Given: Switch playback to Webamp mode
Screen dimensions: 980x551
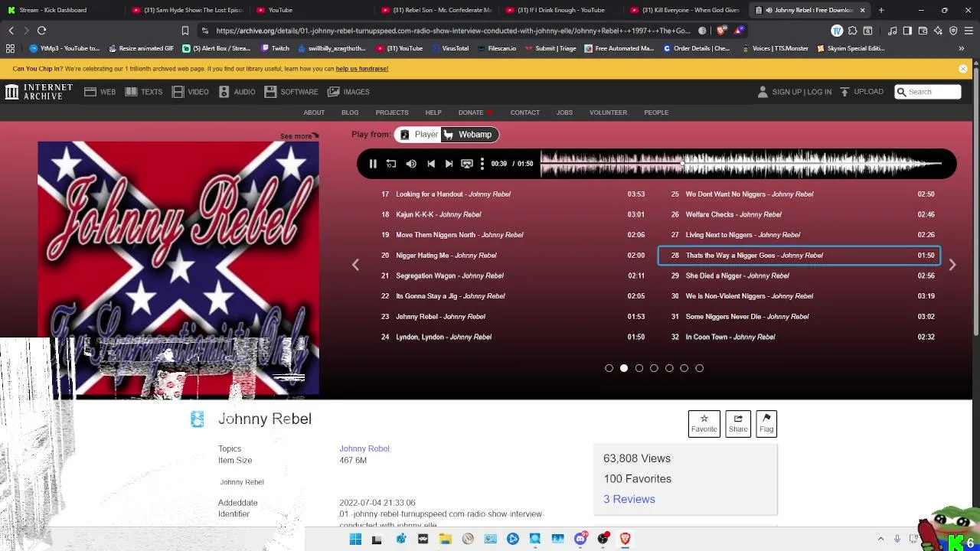Looking at the screenshot, I should point(469,135).
